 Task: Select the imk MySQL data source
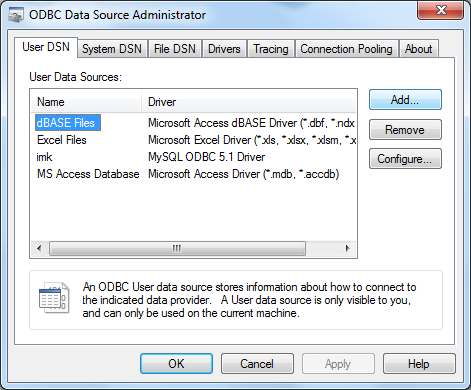[193, 157]
